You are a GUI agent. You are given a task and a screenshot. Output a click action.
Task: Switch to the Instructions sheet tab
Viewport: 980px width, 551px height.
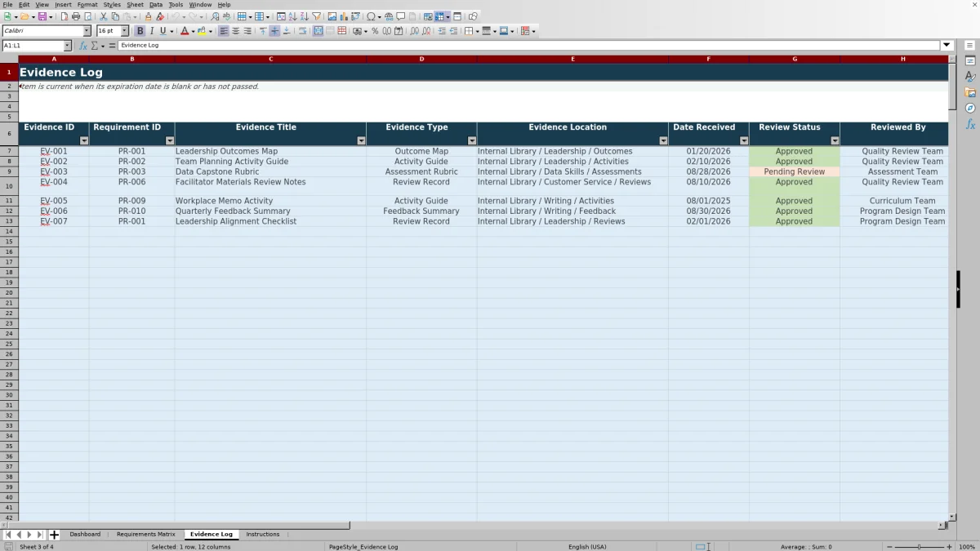coord(263,535)
